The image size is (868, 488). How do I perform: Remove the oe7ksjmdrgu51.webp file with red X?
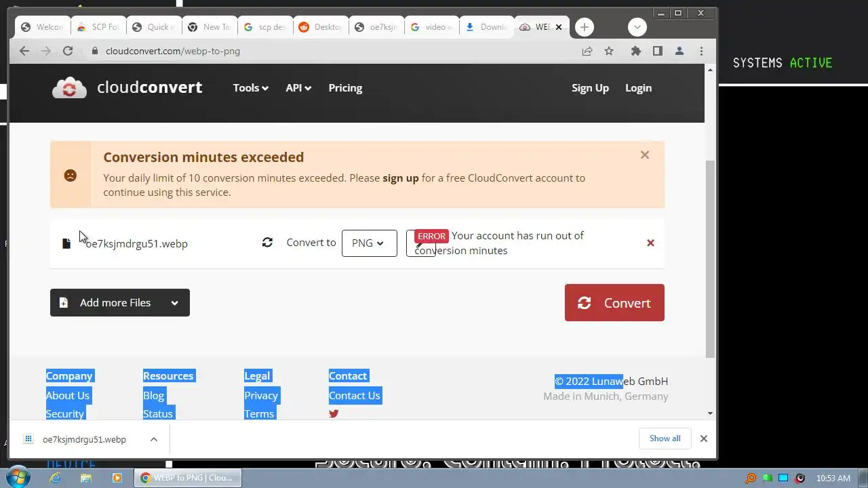tap(650, 243)
